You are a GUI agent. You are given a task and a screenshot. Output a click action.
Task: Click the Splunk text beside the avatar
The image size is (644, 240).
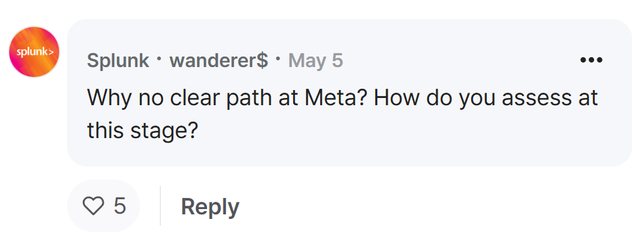(x=118, y=60)
